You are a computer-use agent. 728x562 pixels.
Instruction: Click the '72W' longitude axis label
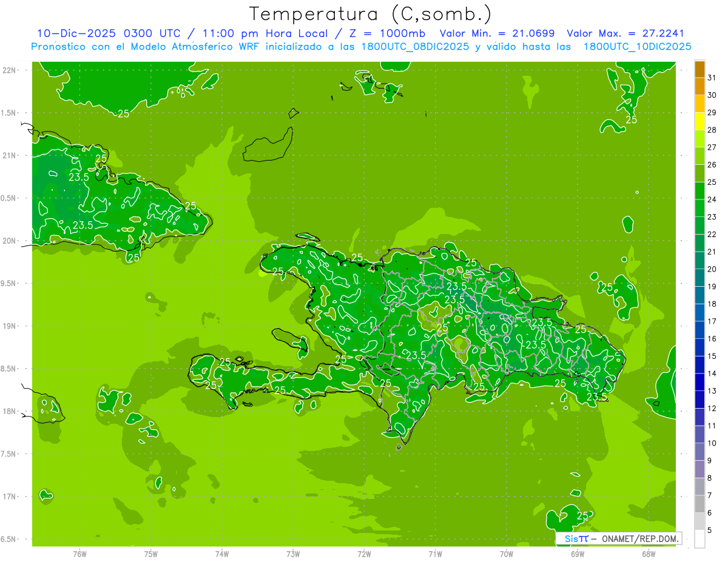pyautogui.click(x=364, y=554)
